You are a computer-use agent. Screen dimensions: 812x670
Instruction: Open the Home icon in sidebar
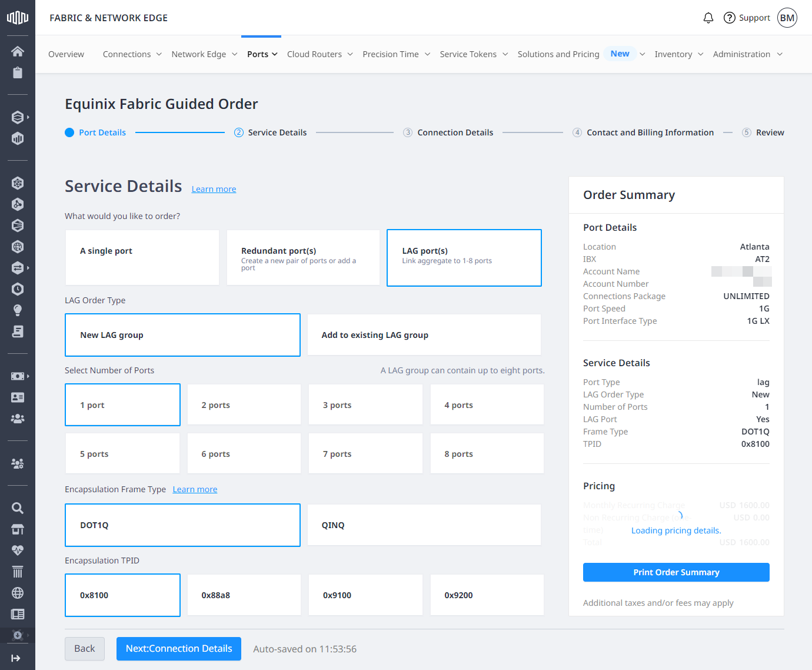point(18,51)
